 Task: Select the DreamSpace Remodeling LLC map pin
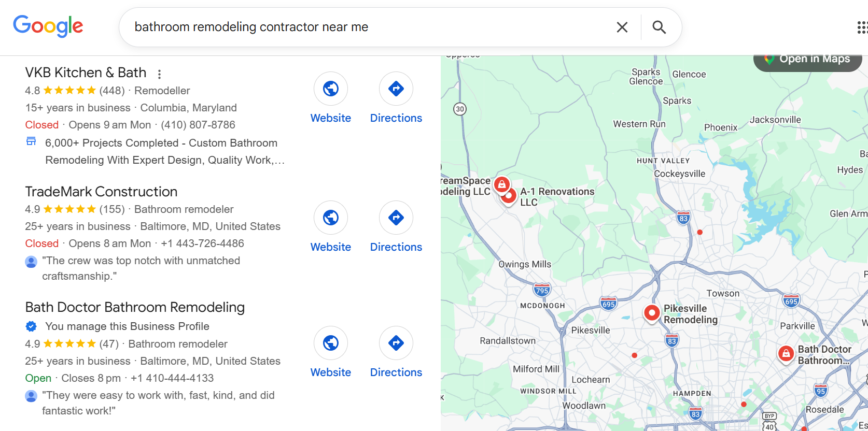(501, 185)
